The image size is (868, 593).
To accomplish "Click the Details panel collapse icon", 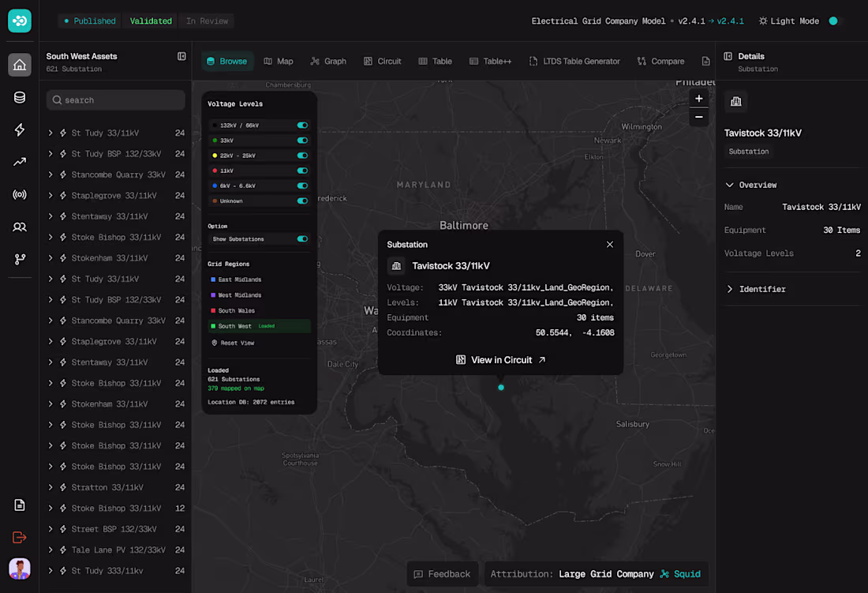I will pos(728,57).
